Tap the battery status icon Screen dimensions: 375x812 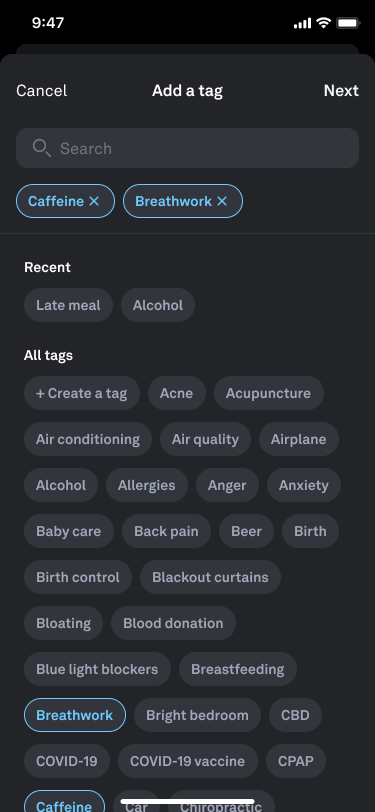pyautogui.click(x=348, y=23)
